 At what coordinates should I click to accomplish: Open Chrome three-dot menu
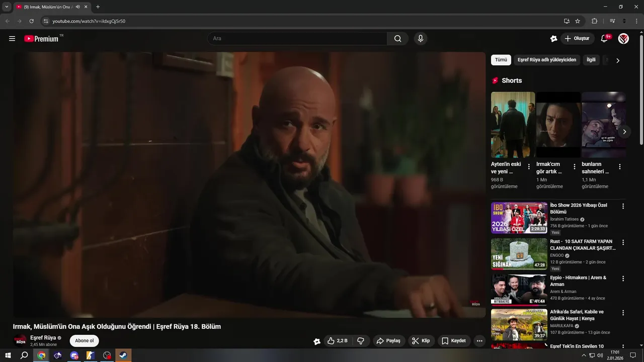coord(635,21)
